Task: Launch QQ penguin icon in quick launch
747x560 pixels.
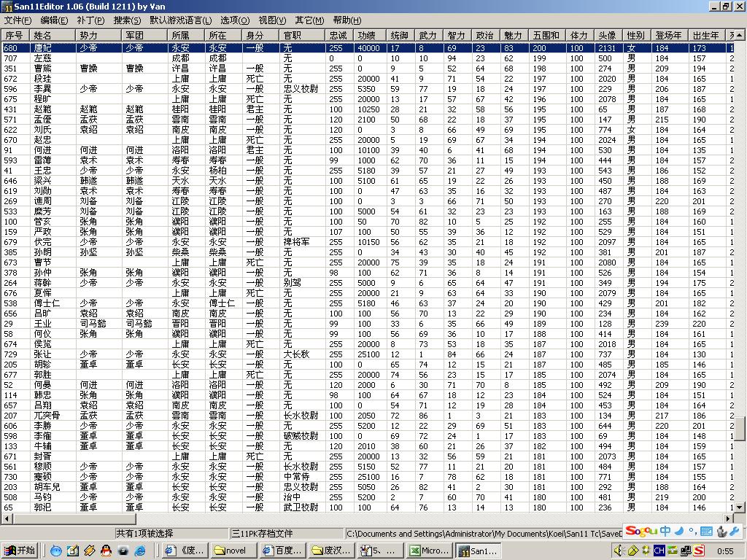Action: click(x=106, y=551)
